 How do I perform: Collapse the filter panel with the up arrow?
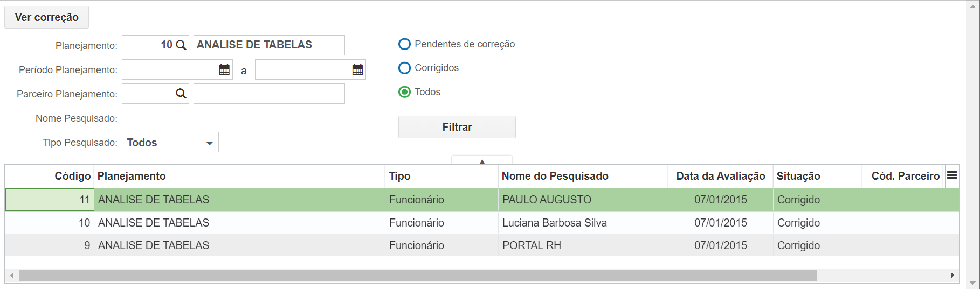coord(482,160)
